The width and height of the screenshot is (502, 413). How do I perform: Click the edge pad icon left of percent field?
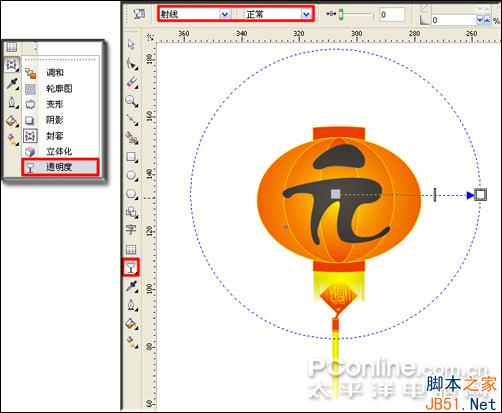click(x=424, y=20)
